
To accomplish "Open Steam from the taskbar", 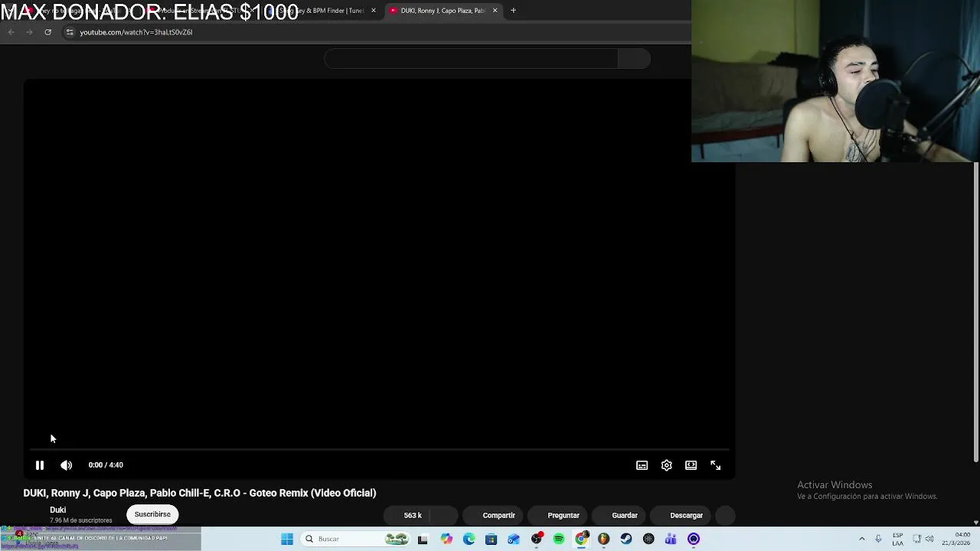I will [626, 539].
